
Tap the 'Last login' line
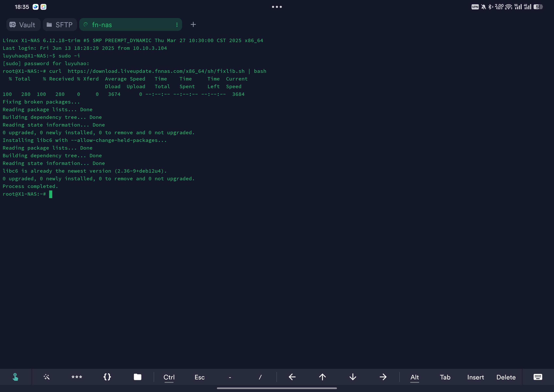85,48
